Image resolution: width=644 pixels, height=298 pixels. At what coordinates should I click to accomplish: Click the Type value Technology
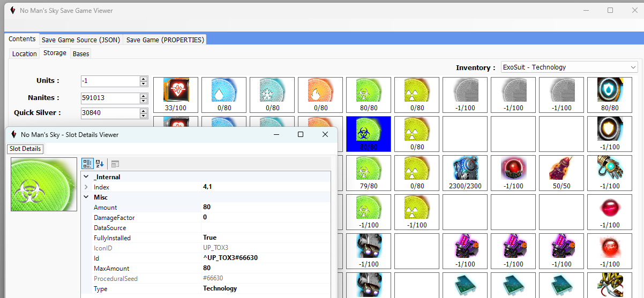(220, 289)
